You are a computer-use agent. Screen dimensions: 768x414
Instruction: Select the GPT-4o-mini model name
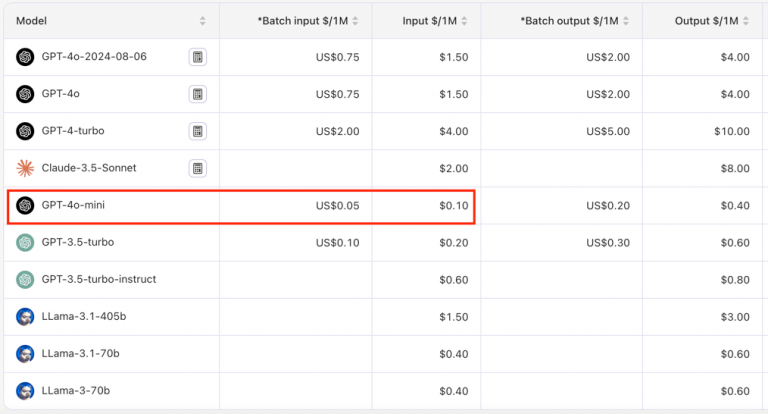(x=73, y=205)
